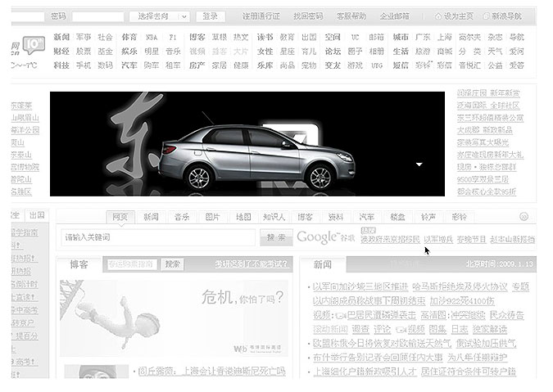
Task: Open 专题 link beside Gaza headline
Action: coord(520,287)
